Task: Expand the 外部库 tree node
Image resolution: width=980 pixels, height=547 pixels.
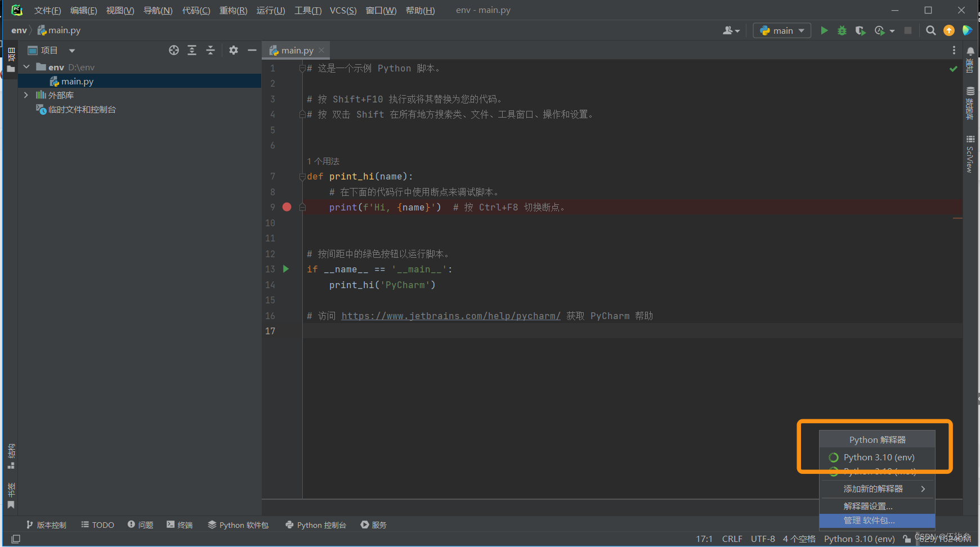Action: 26,95
